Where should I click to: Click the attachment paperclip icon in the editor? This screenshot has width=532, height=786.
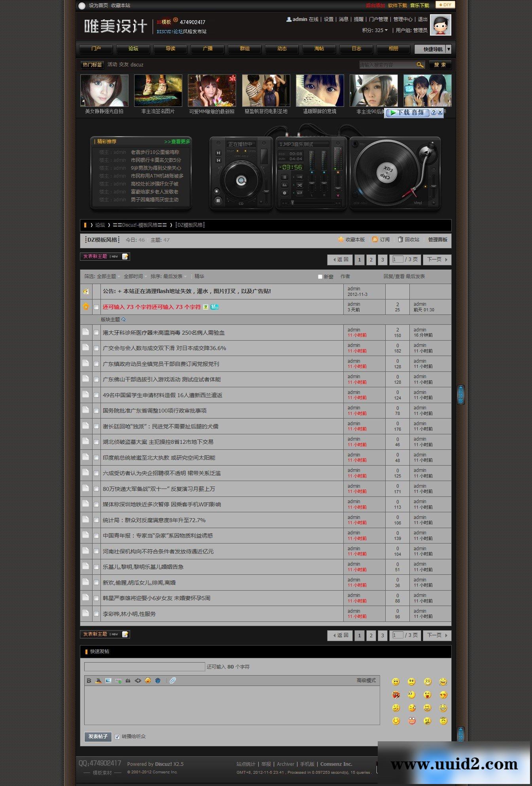point(172,681)
